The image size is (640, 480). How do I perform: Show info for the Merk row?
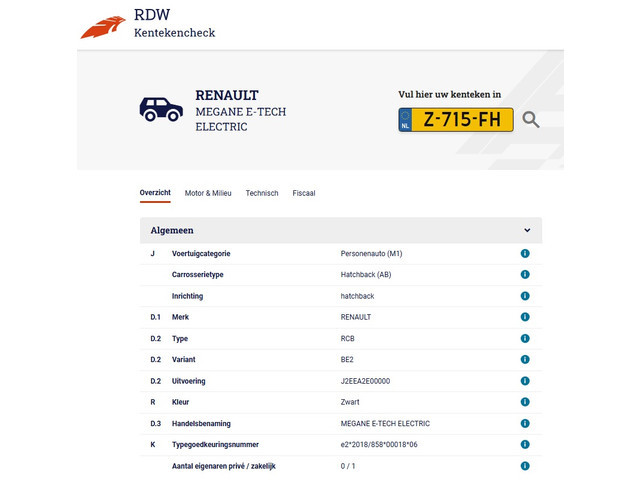click(x=525, y=317)
